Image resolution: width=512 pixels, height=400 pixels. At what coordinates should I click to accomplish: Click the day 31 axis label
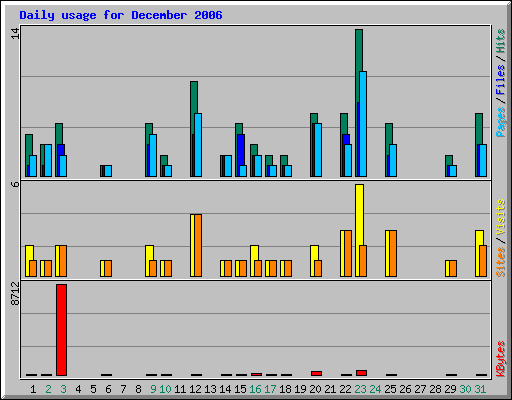point(480,389)
